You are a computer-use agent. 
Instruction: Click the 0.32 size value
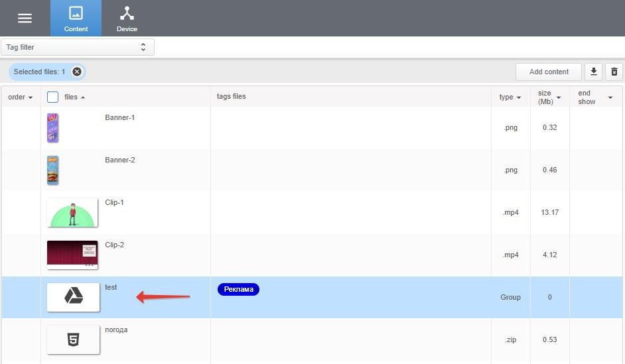[x=549, y=127]
